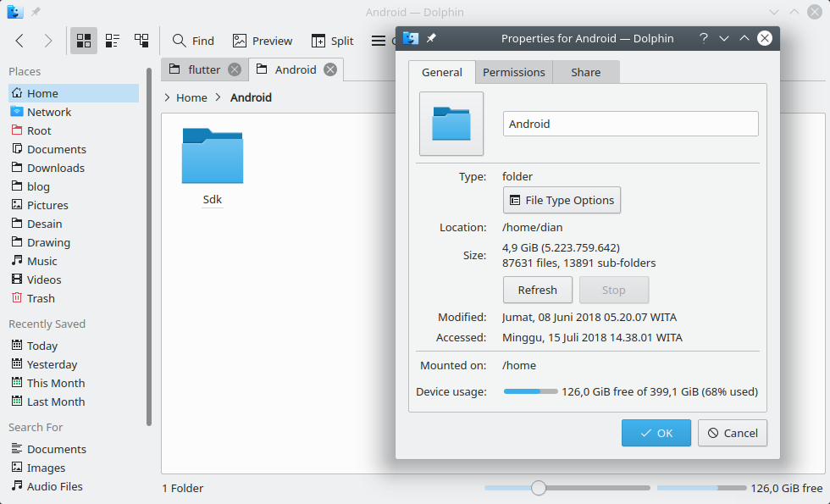The image size is (830, 504).
Task: Adjust the zoom slider at the bottom
Action: (539, 488)
